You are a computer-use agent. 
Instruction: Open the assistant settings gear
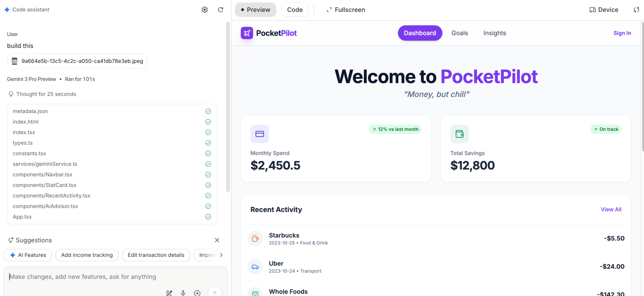pyautogui.click(x=205, y=10)
